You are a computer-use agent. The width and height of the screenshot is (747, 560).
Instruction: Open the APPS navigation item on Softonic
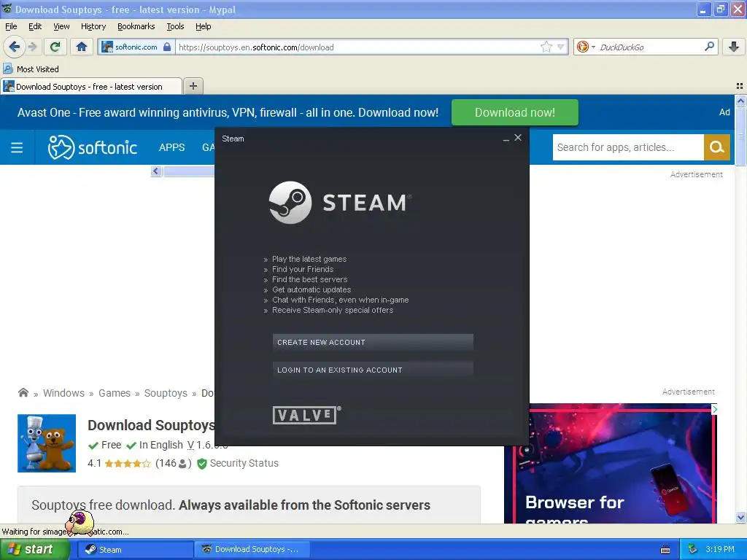coord(171,147)
